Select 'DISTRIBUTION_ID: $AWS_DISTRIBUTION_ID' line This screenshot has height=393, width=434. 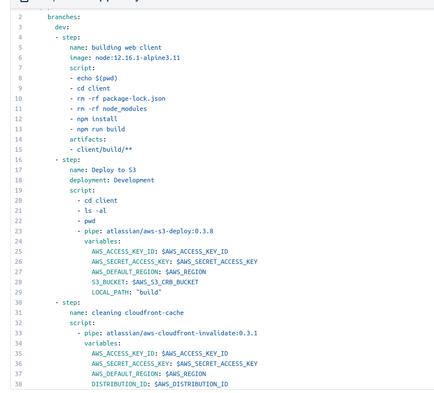160,384
